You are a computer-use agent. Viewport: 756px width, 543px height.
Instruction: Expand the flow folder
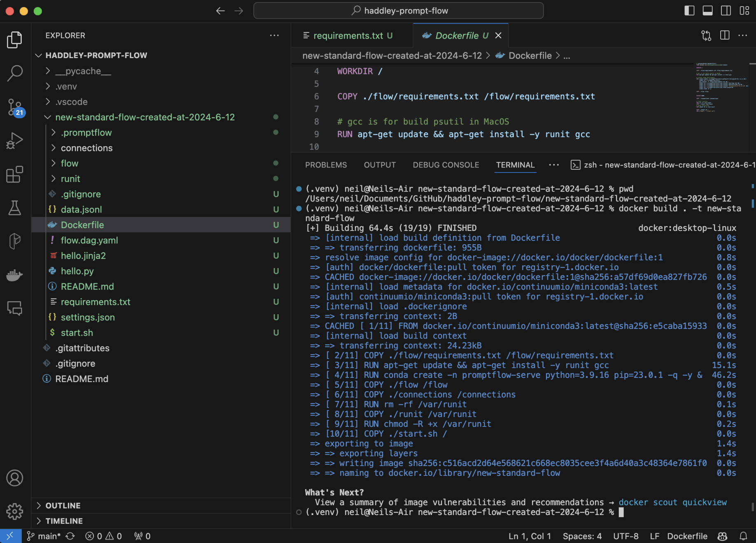point(70,163)
